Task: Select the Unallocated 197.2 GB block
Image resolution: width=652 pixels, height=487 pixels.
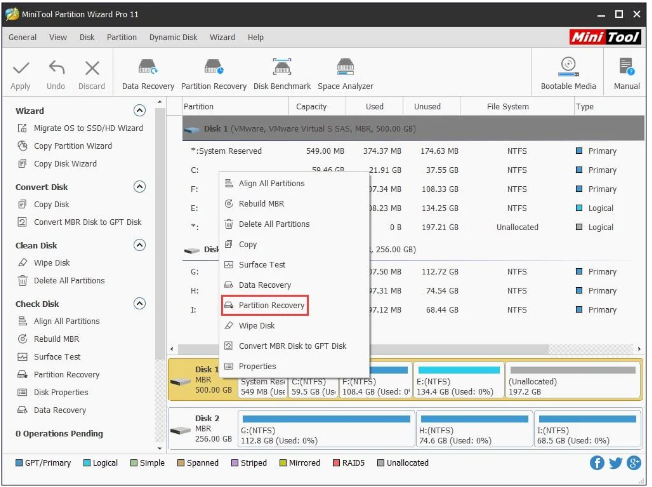Action: click(573, 381)
